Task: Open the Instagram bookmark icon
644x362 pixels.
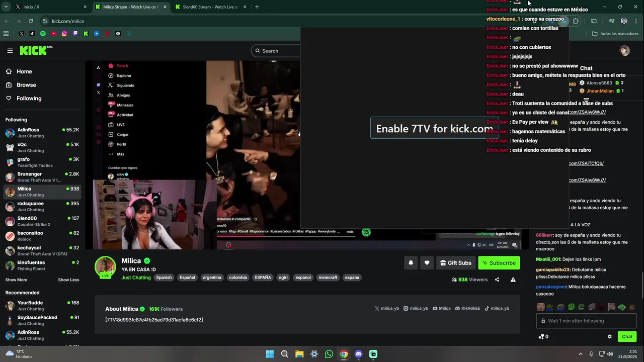Action: tap(64, 34)
